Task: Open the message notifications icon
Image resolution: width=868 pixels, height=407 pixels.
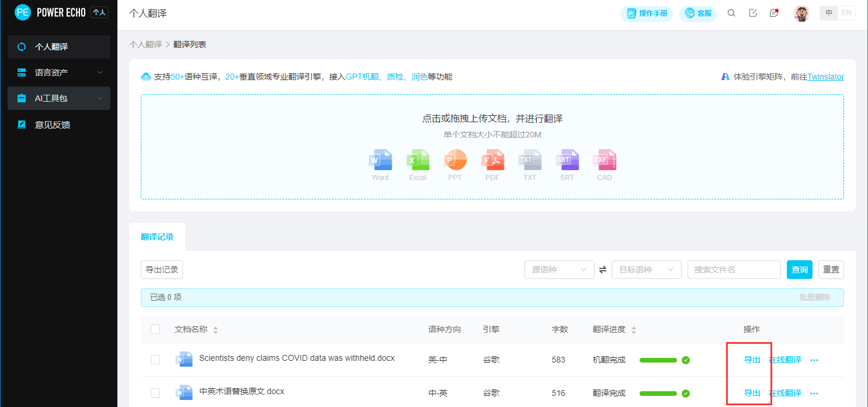Action: [x=774, y=13]
